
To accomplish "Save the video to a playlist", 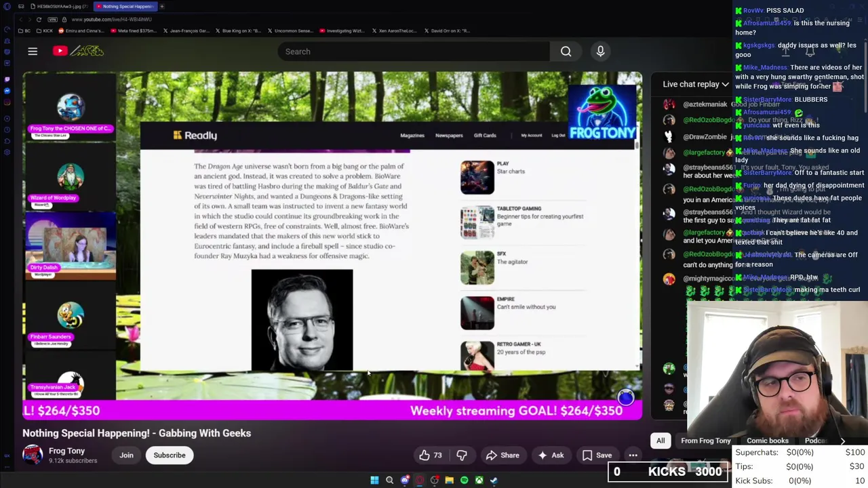I will [x=597, y=455].
